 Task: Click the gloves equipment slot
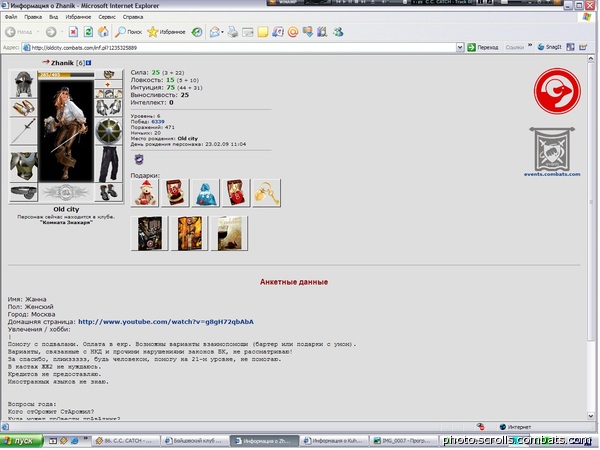click(x=109, y=108)
